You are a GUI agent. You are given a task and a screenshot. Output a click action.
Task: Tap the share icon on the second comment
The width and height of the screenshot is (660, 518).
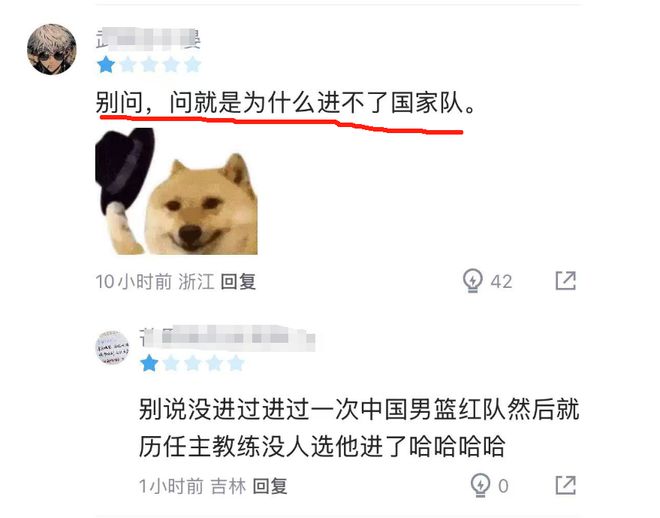click(x=565, y=485)
